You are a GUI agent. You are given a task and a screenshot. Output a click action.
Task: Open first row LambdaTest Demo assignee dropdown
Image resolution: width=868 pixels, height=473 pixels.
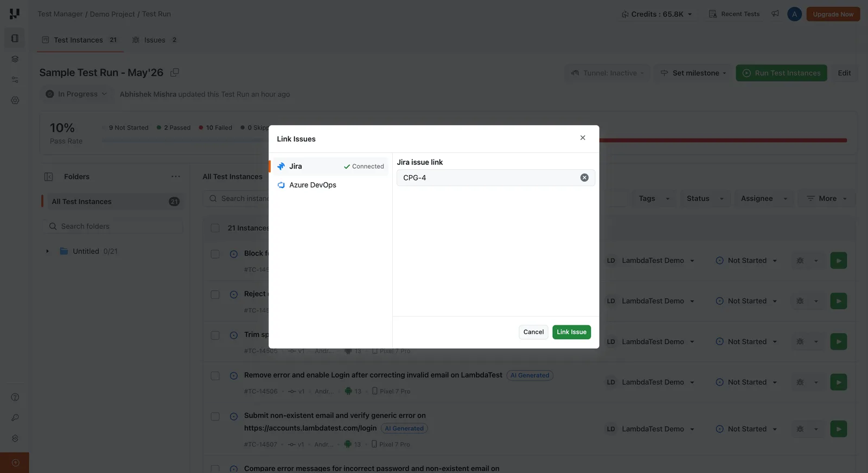coord(650,261)
